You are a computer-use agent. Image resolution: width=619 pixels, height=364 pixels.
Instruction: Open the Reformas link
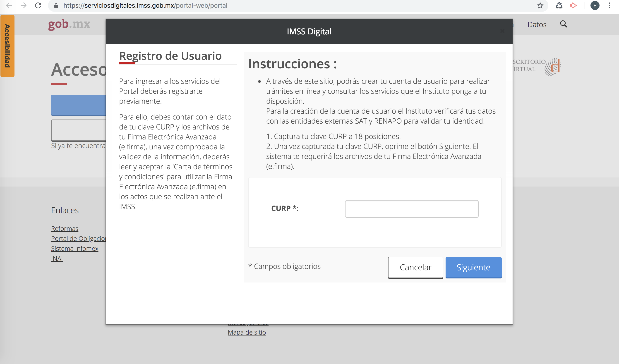[65, 228]
